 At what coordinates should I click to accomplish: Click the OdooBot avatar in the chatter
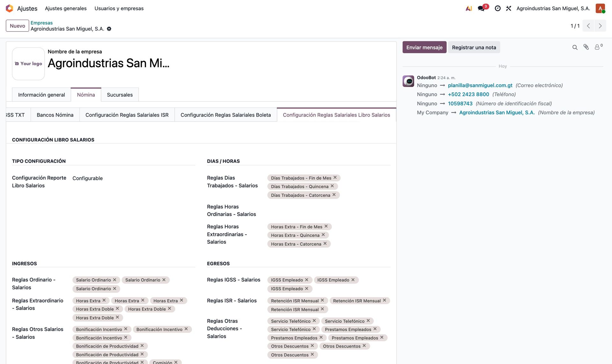[408, 81]
